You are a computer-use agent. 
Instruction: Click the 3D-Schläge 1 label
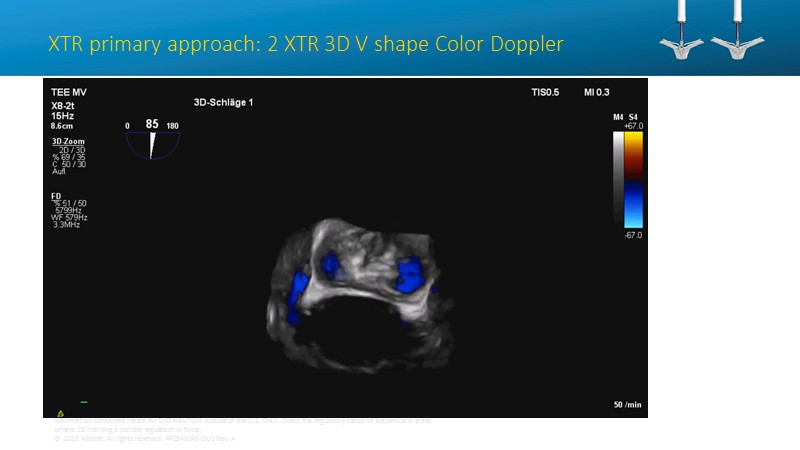coord(223,102)
